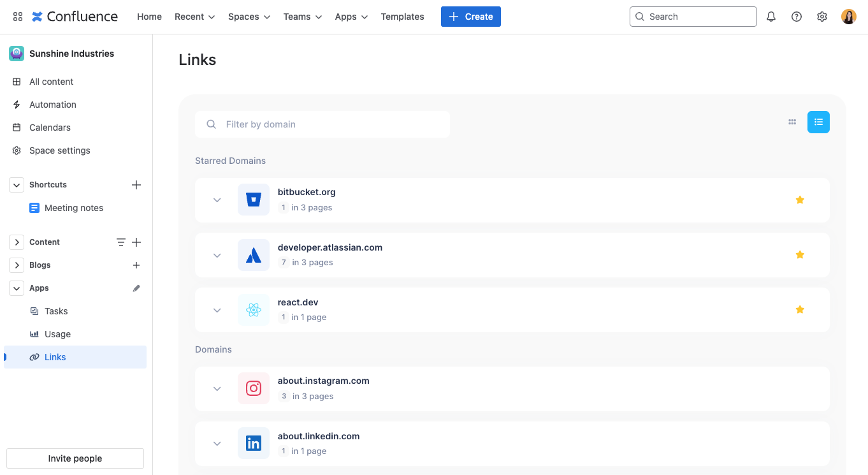Open the react.dev domain link
The image size is (868, 475).
pyautogui.click(x=298, y=302)
